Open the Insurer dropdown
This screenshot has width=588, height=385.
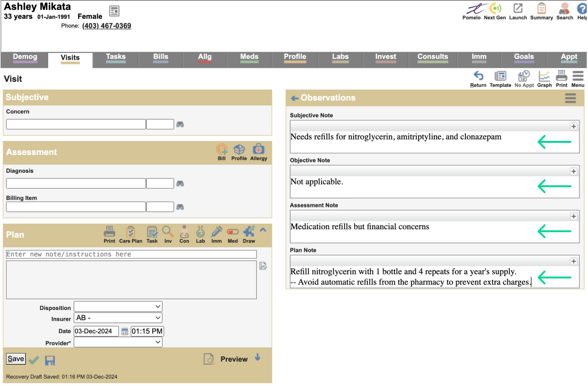pos(118,318)
